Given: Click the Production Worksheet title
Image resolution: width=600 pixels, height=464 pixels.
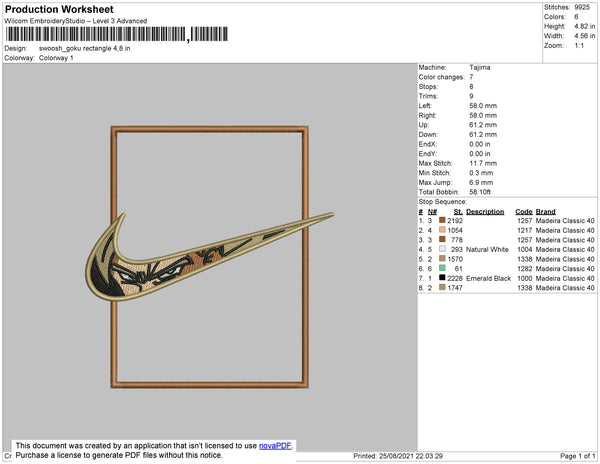Looking at the screenshot, I should click(x=59, y=9).
